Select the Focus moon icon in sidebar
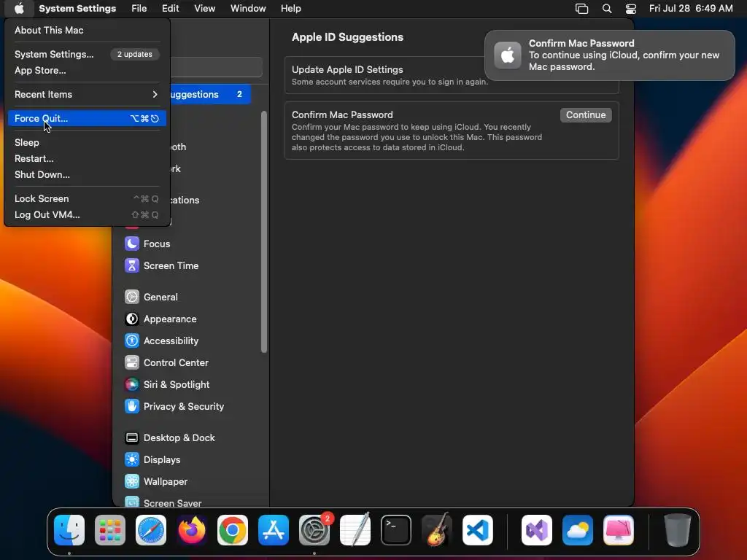The width and height of the screenshot is (747, 560). coord(132,244)
